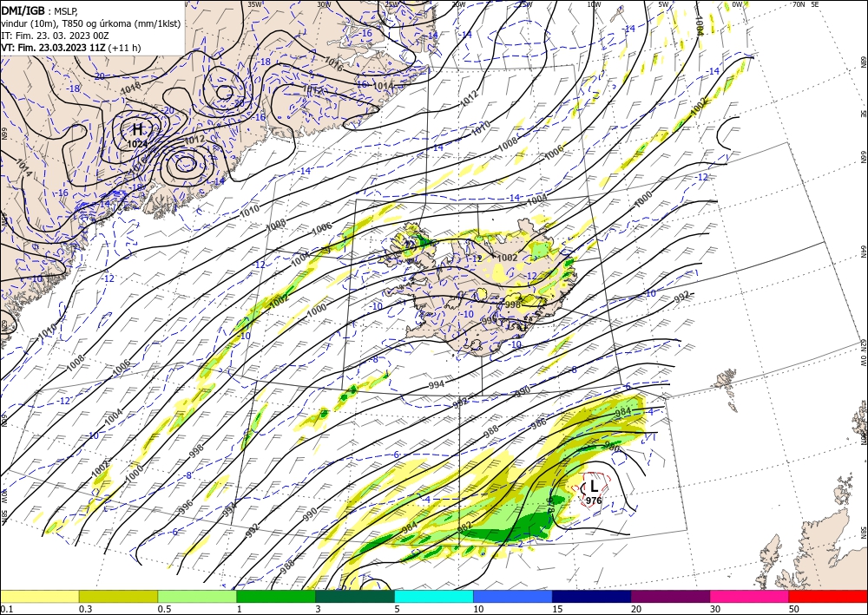868x615 pixels.
Task: Click 'IT: Fim. 23. 03. 2023 00Z'
Action: [x=55, y=36]
